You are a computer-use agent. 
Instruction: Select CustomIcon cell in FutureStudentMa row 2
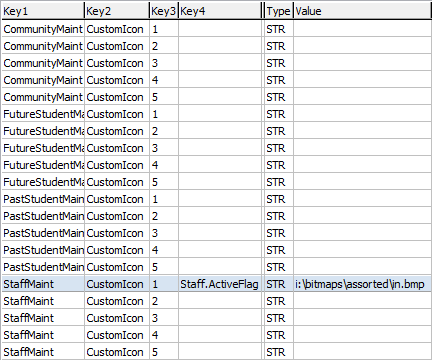pyautogui.click(x=117, y=131)
